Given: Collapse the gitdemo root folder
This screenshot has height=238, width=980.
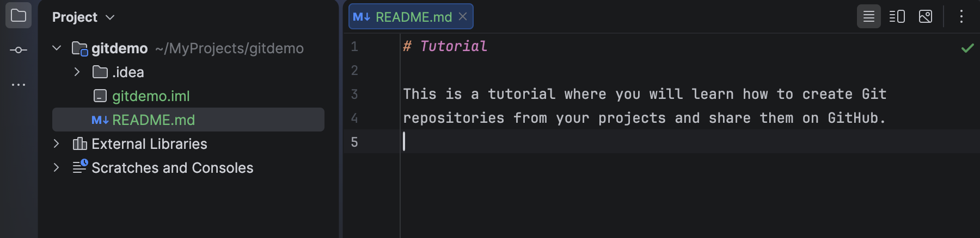Looking at the screenshot, I should [x=57, y=48].
